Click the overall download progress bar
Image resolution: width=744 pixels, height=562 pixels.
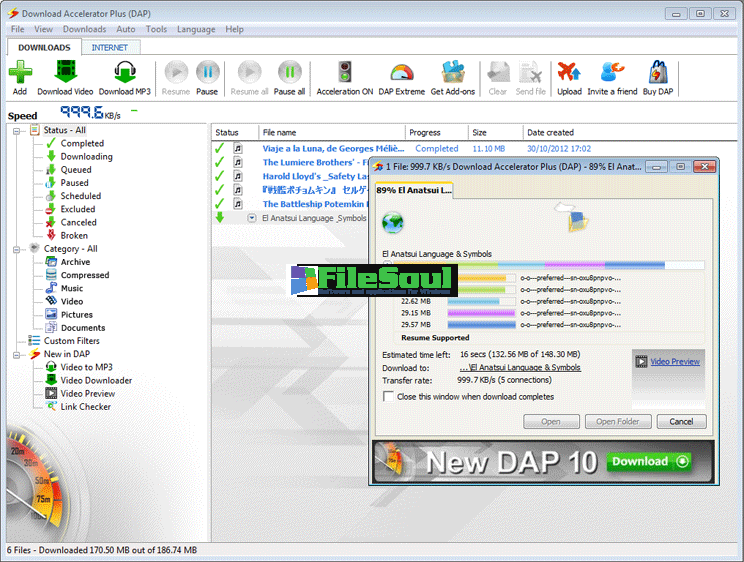pos(543,266)
